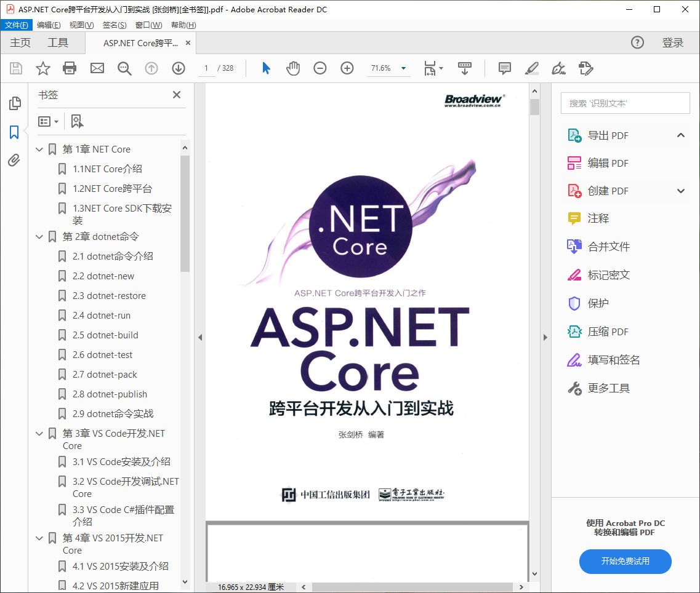Open the 编辑(E) menu
Image resolution: width=700 pixels, height=593 pixels.
(x=49, y=25)
